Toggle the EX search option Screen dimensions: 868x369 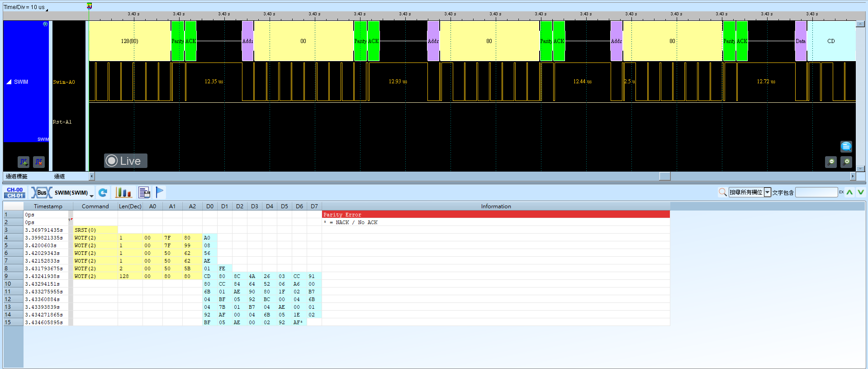pyautogui.click(x=841, y=192)
